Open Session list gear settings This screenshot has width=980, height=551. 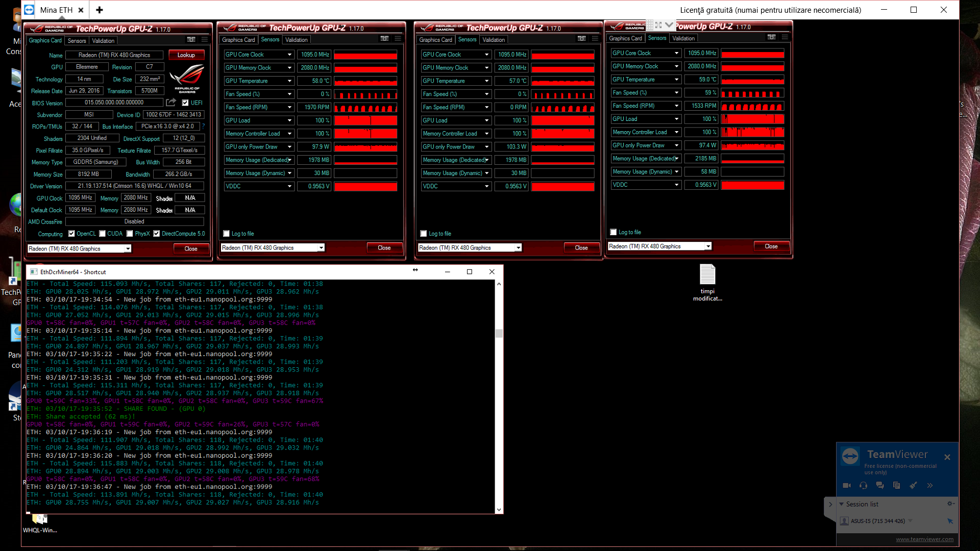(x=950, y=504)
